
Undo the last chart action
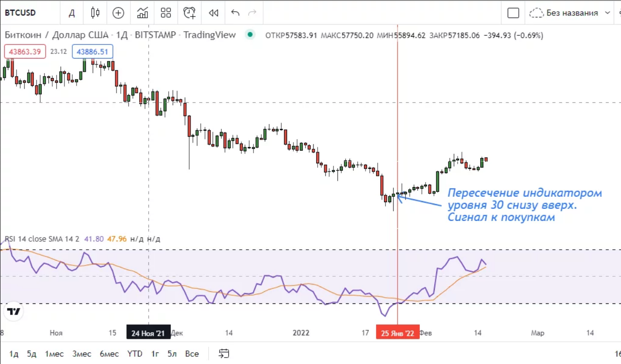click(x=236, y=13)
